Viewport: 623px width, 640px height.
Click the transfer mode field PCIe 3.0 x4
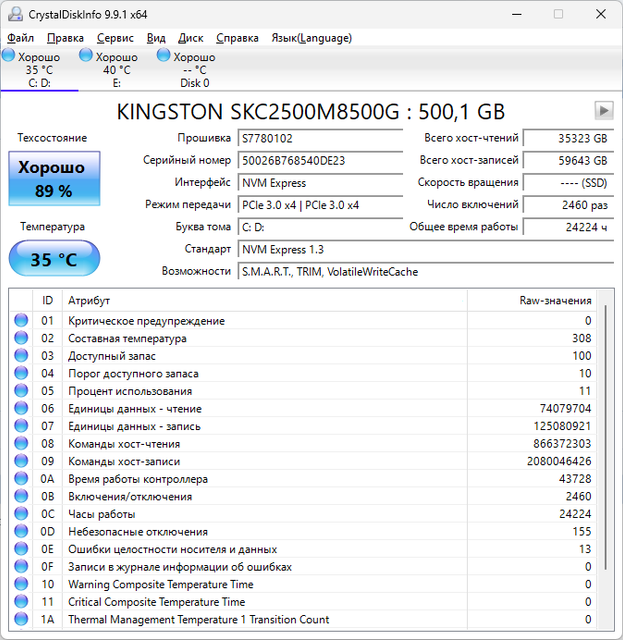coord(320,205)
